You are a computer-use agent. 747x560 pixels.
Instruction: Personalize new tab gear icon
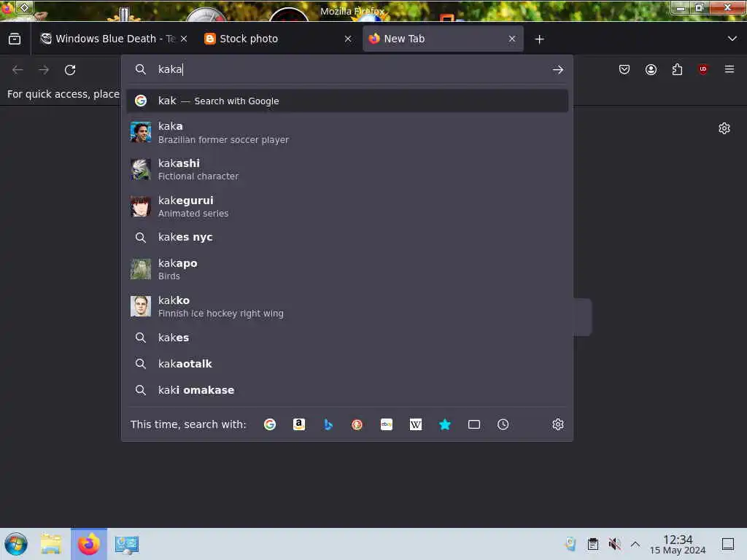click(x=724, y=128)
